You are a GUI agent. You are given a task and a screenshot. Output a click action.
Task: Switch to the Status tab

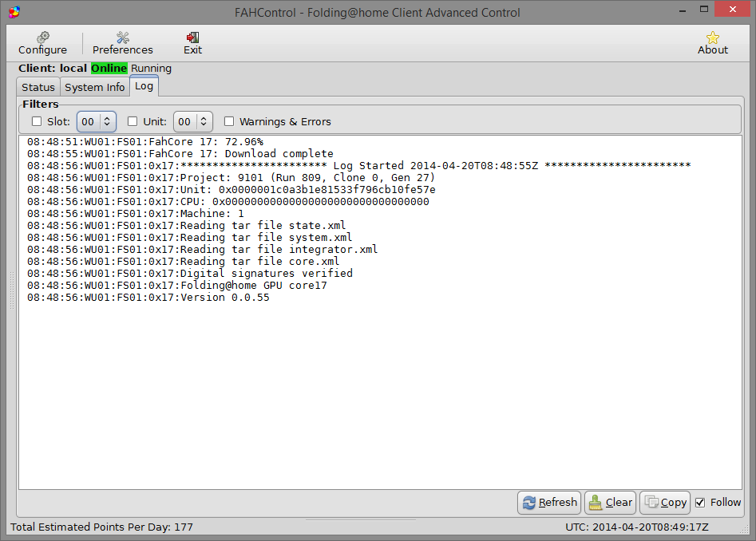38,87
